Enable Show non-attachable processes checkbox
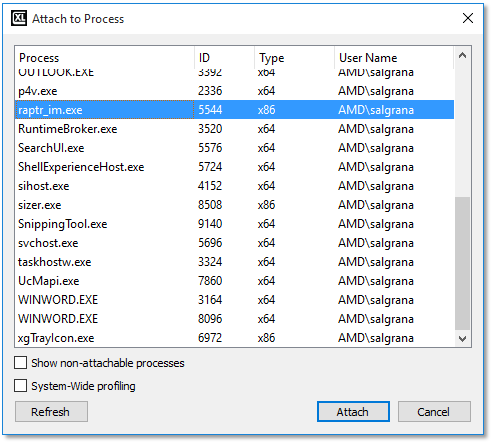The height and width of the screenshot is (444, 493). [21, 363]
